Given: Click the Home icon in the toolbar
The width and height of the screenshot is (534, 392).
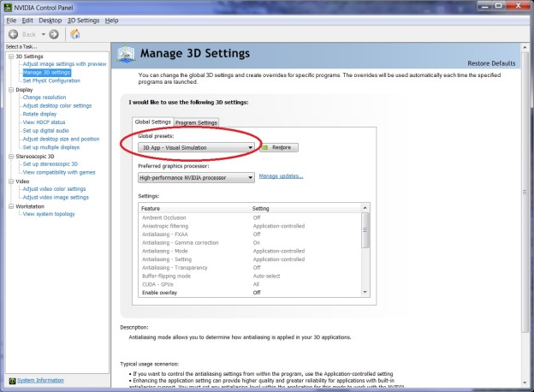Looking at the screenshot, I should click(74, 33).
